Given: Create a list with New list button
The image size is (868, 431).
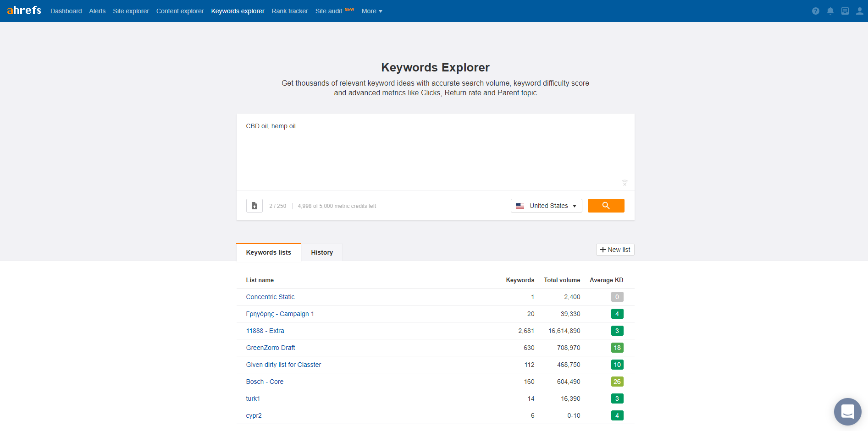Looking at the screenshot, I should pyautogui.click(x=615, y=250).
